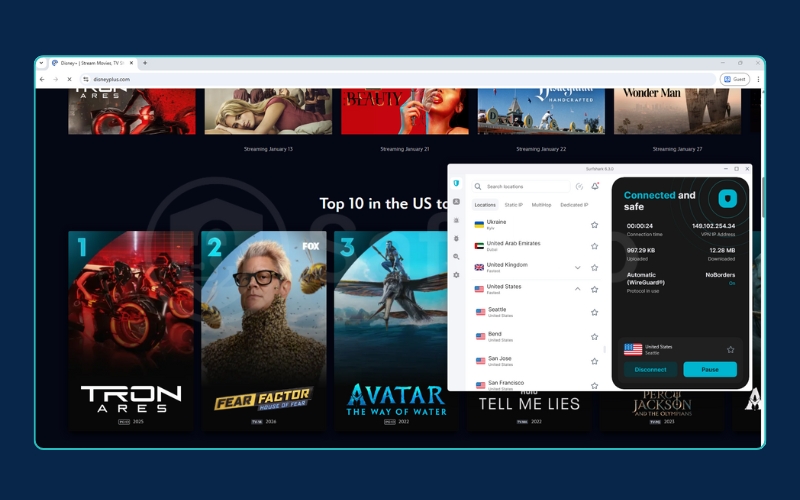Open Surfshark settings gear icon
This screenshot has height=500, width=800.
(x=456, y=275)
